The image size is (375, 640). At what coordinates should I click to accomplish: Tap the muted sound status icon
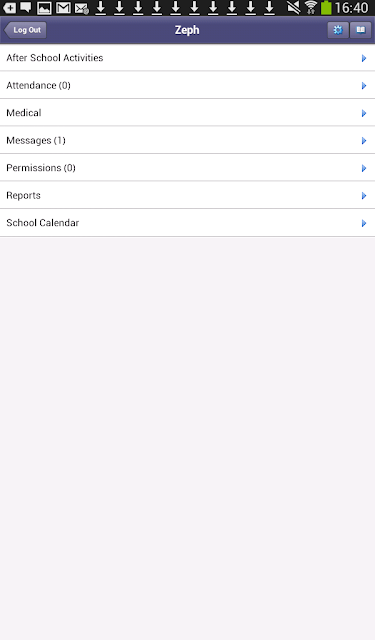click(293, 7)
